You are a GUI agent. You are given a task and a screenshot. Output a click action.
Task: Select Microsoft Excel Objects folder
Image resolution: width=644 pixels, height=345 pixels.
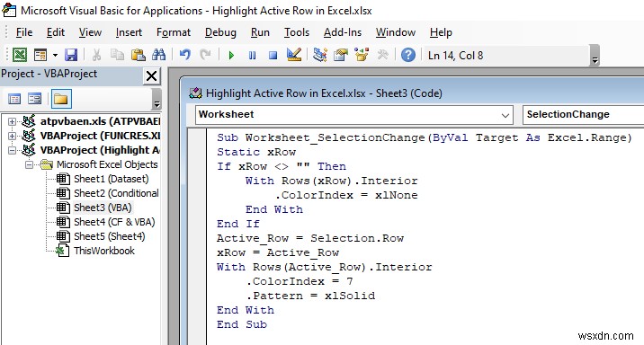click(107, 164)
